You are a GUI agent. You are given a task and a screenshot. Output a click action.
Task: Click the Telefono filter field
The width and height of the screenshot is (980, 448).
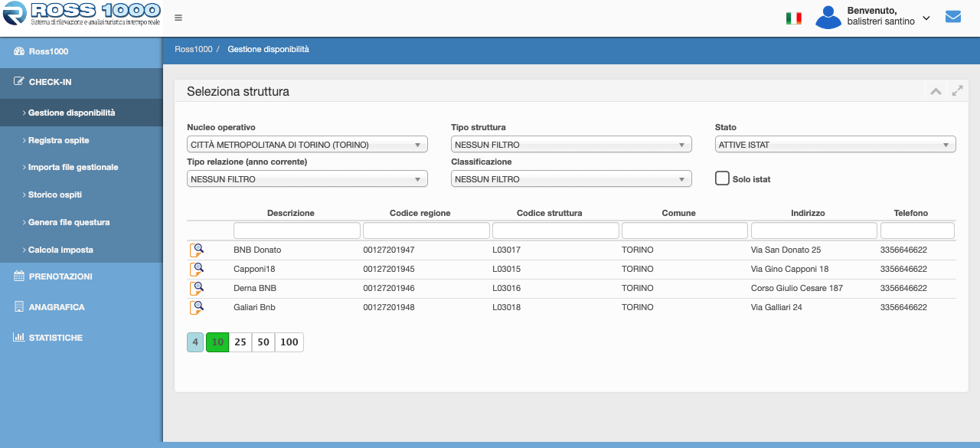click(917, 231)
